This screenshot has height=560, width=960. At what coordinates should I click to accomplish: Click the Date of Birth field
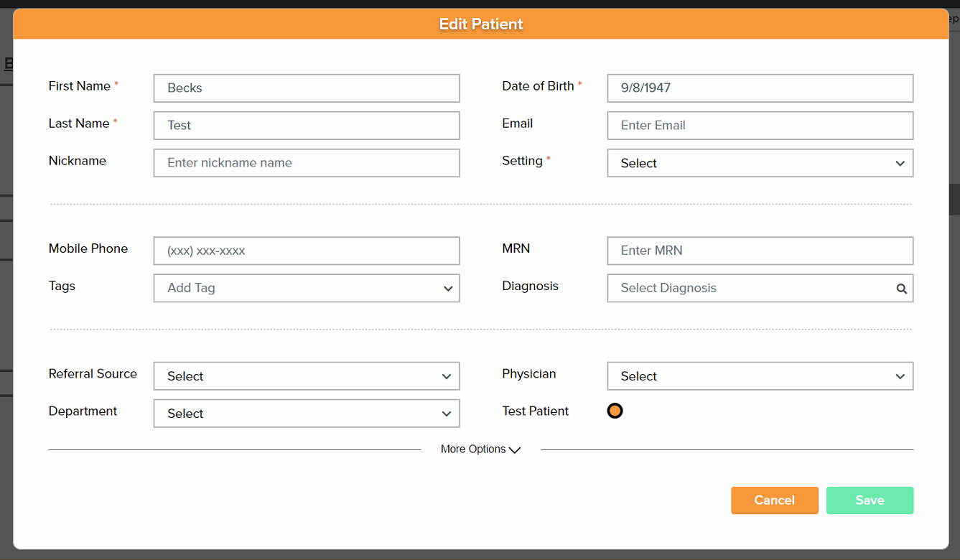click(x=760, y=88)
